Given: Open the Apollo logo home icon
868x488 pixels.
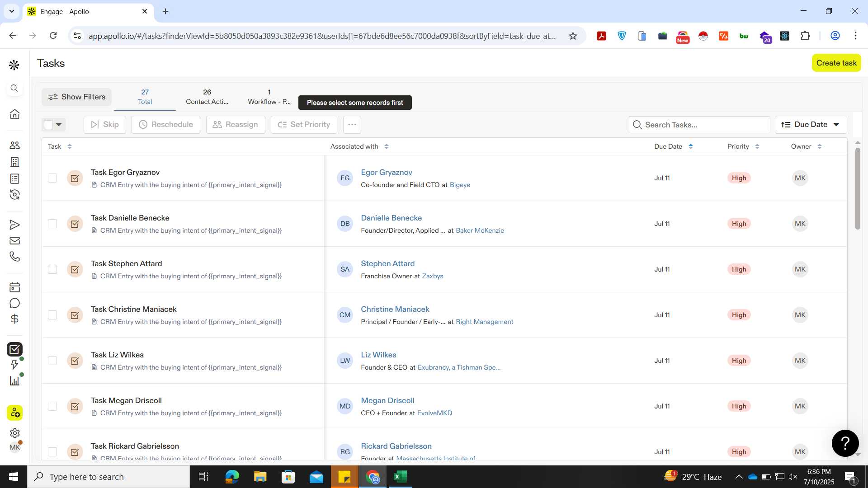Looking at the screenshot, I should [x=14, y=65].
